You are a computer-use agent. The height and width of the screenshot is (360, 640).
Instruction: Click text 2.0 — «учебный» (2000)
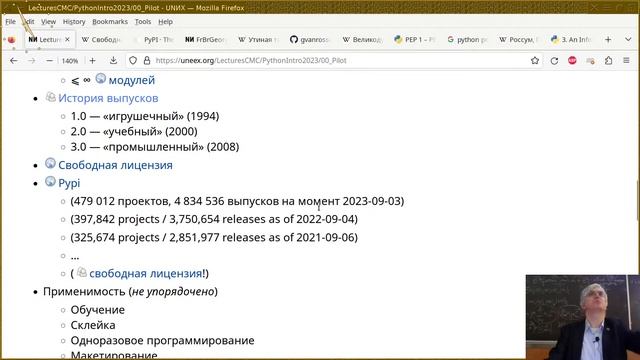pyautogui.click(x=134, y=131)
